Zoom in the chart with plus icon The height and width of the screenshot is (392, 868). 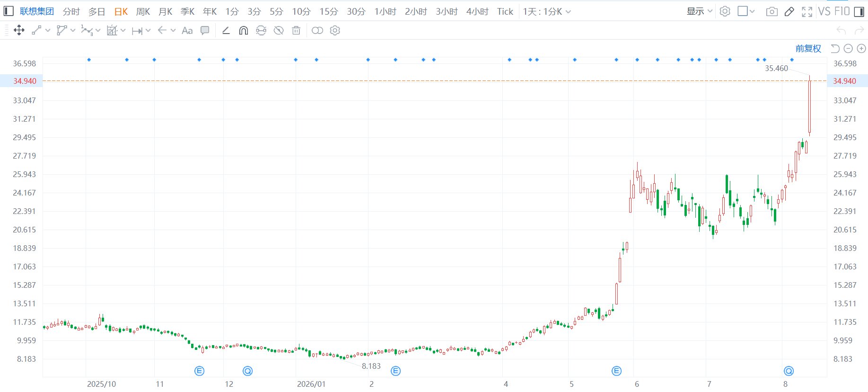tap(861, 48)
